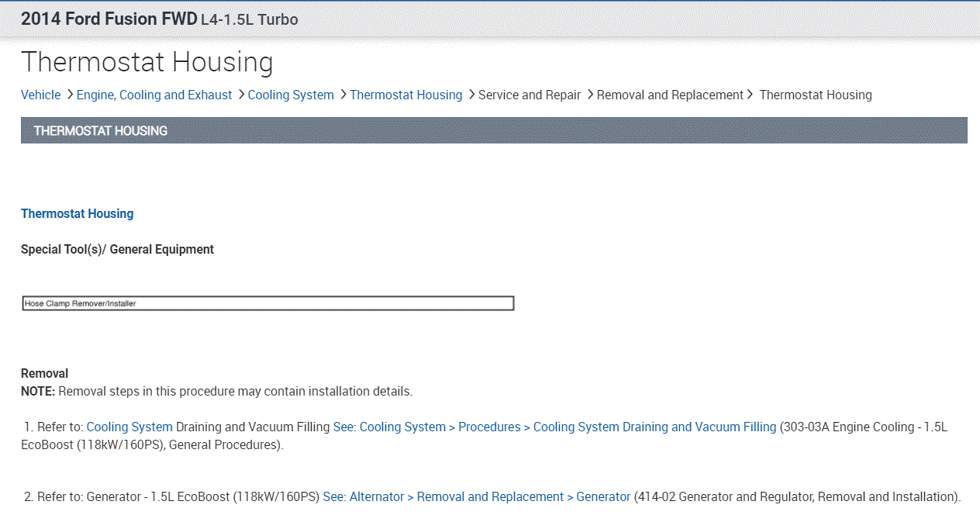The height and width of the screenshot is (529, 980).
Task: Open blue Thermostat Housing heading link
Action: coord(77,213)
